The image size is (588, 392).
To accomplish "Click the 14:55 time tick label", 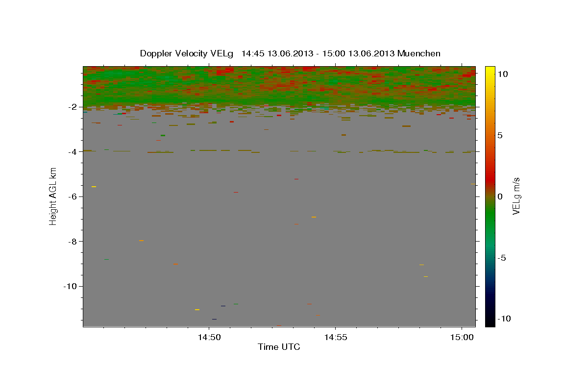I will [x=335, y=338].
